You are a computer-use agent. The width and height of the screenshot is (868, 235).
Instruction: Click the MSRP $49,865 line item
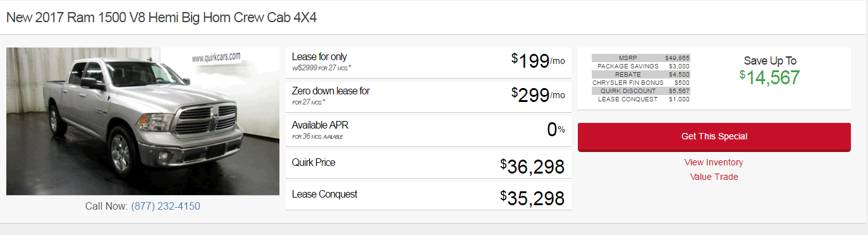click(x=641, y=58)
